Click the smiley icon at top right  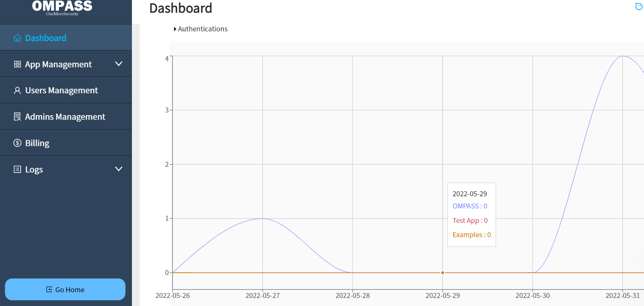[639, 7]
